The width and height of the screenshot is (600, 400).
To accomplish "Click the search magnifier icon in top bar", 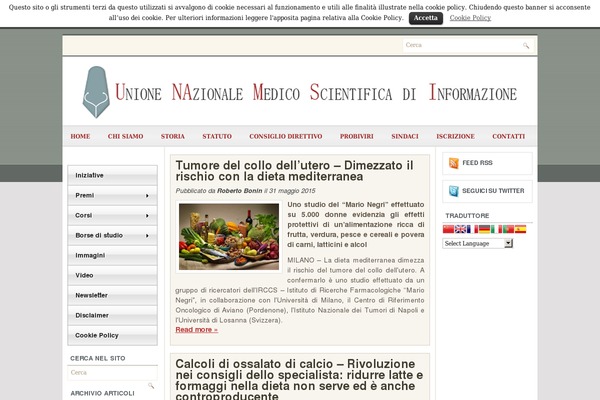I will pyautogui.click(x=526, y=46).
